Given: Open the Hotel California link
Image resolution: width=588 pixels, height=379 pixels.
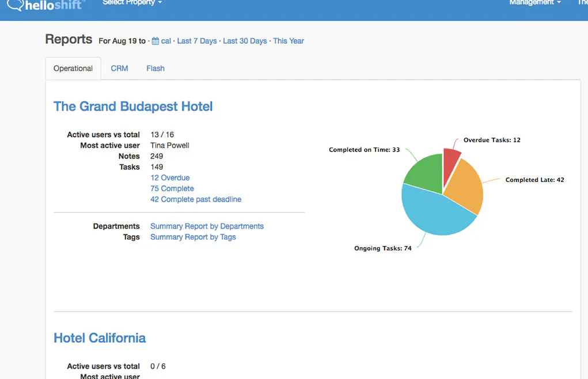Looking at the screenshot, I should (x=100, y=338).
